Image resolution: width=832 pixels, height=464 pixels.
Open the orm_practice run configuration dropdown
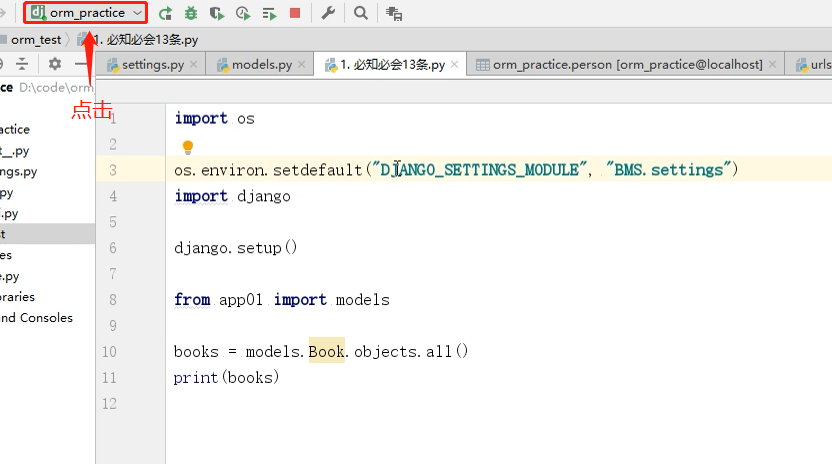coord(85,13)
